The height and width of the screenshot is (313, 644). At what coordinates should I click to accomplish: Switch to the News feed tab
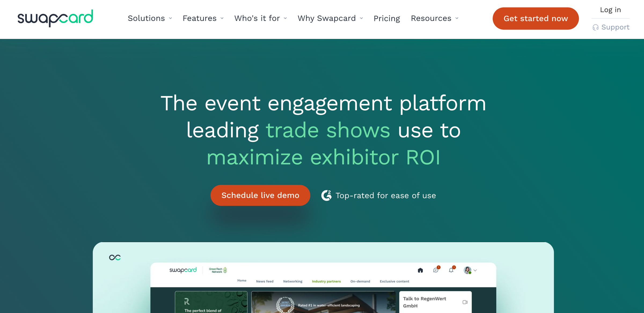pyautogui.click(x=265, y=281)
